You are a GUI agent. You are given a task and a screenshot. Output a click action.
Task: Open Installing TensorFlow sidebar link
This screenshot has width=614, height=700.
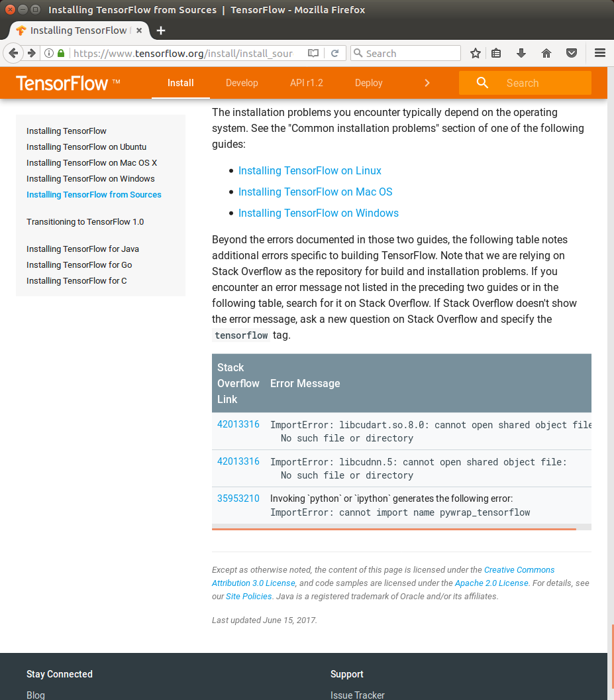coord(66,131)
